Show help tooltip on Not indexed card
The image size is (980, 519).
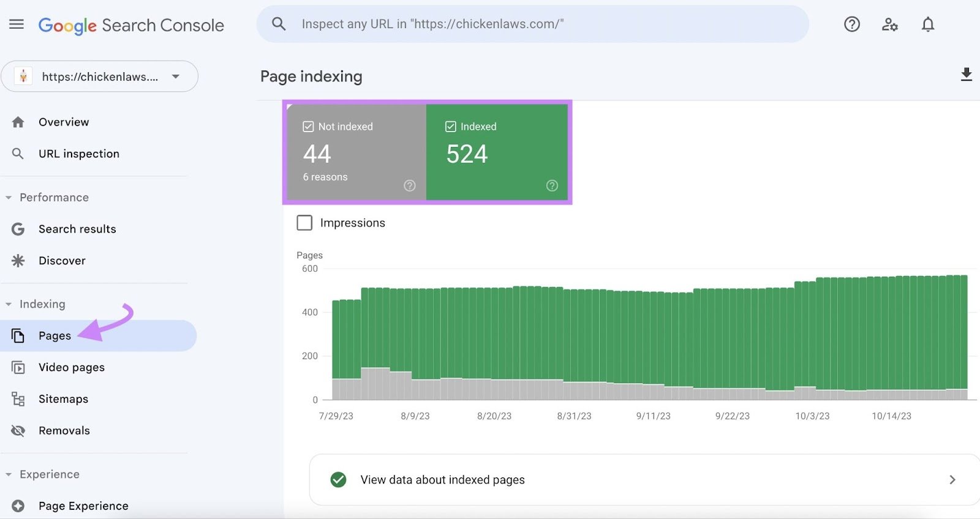point(410,185)
